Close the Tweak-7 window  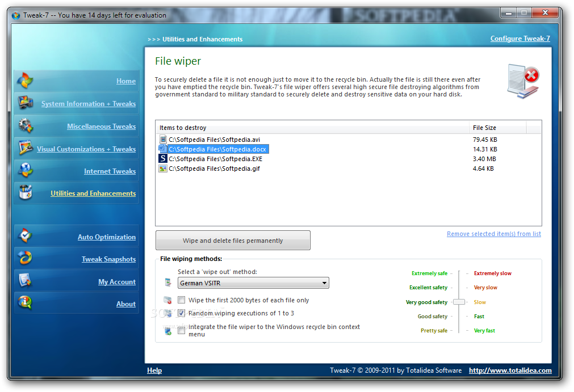(544, 13)
